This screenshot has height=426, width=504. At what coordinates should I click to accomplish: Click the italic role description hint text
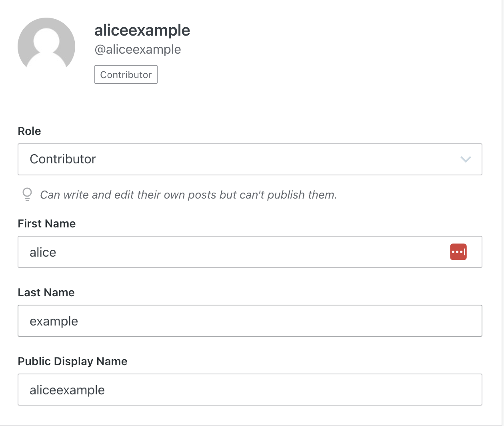188,195
